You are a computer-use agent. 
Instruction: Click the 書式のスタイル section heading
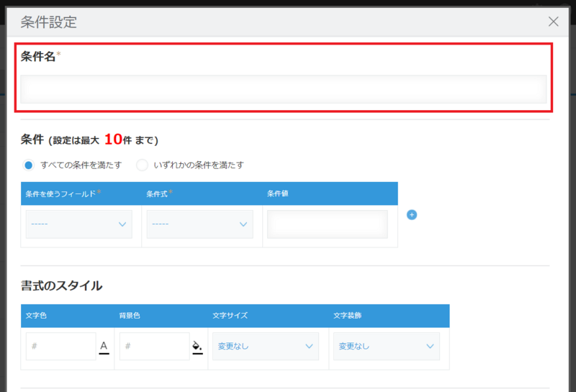(61, 286)
